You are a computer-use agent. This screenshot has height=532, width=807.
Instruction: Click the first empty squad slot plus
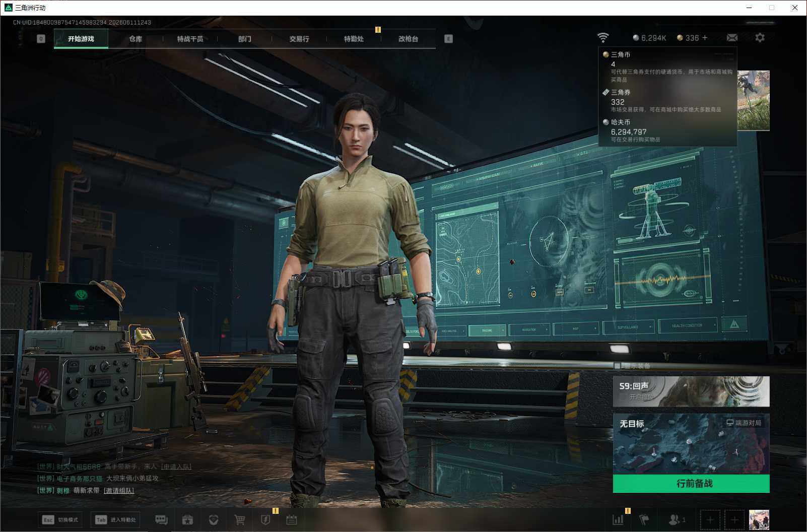[x=710, y=519]
